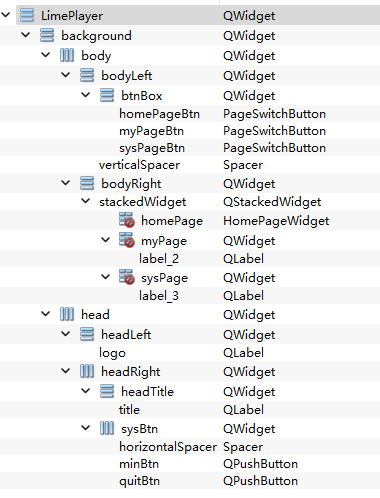Click the myPage broken-layout icon
The height and width of the screenshot is (498, 380).
[127, 240]
